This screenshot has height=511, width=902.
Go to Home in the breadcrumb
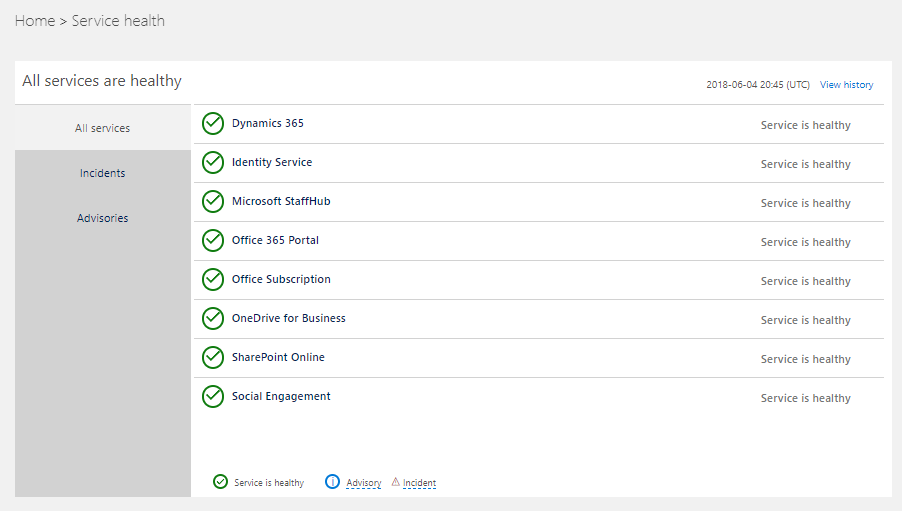coord(35,21)
